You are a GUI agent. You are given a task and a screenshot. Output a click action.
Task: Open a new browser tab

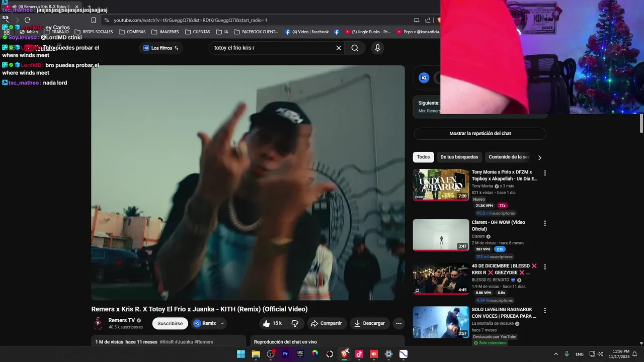[89, 7]
